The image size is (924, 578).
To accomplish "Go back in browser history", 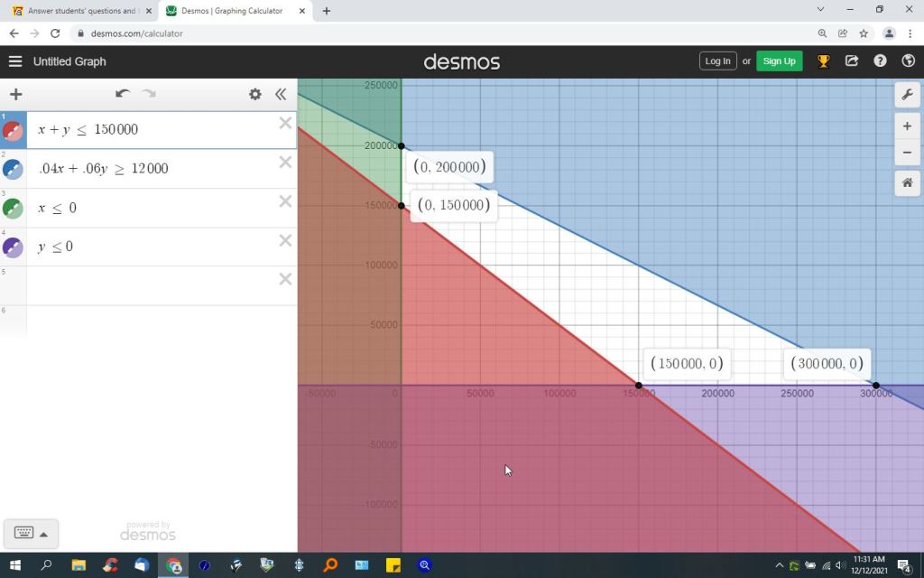I will click(x=14, y=33).
